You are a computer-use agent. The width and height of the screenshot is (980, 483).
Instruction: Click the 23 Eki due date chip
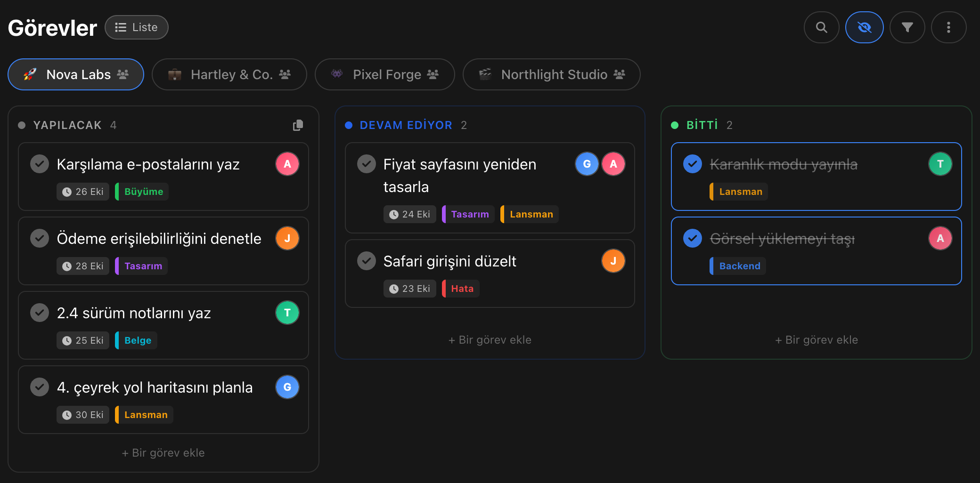click(409, 289)
